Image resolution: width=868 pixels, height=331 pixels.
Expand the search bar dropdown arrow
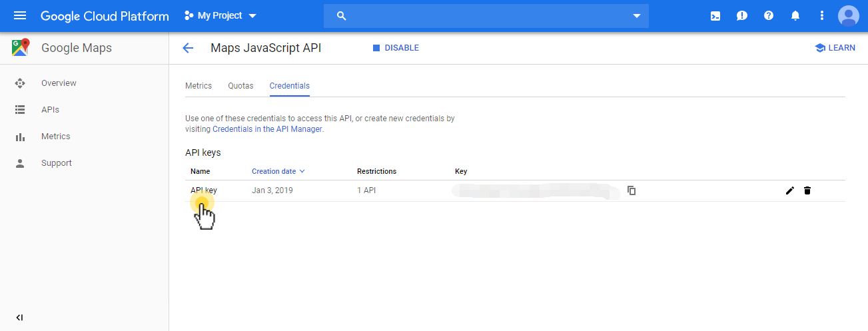(x=637, y=16)
